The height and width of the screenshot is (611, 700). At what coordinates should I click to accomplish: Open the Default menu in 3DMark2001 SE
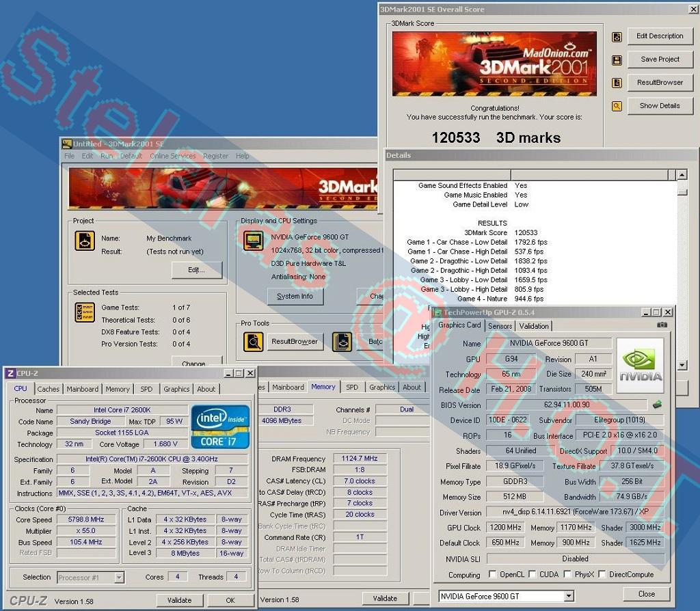131,156
